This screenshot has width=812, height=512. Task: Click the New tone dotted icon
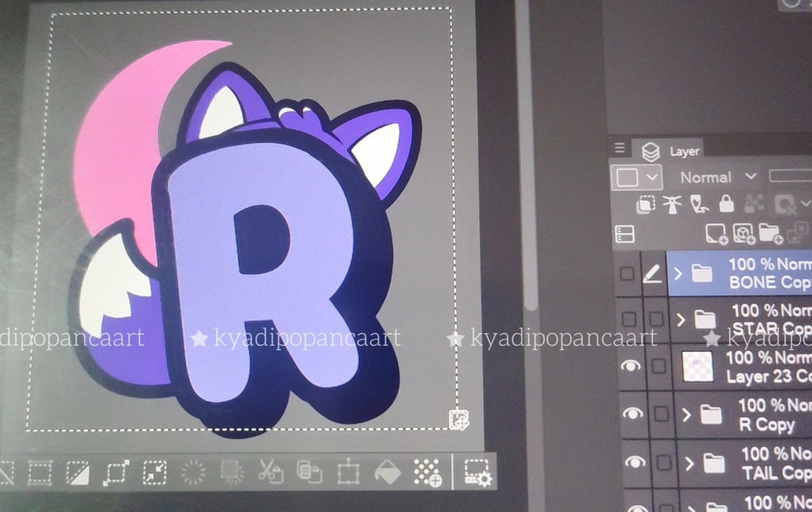click(428, 472)
